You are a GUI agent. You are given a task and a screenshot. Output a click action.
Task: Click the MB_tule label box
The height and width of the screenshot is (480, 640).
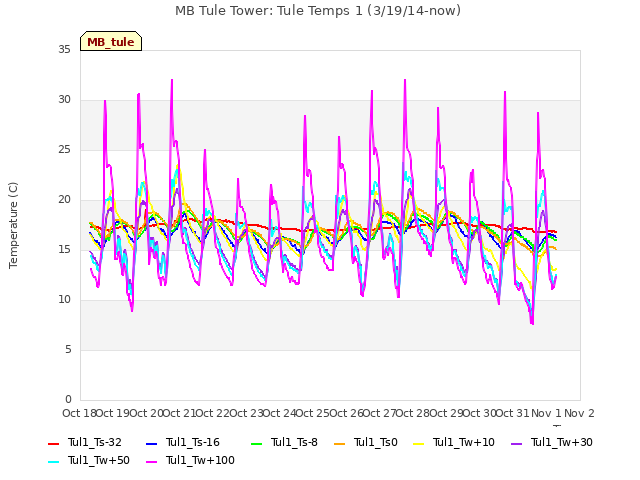pos(111,41)
